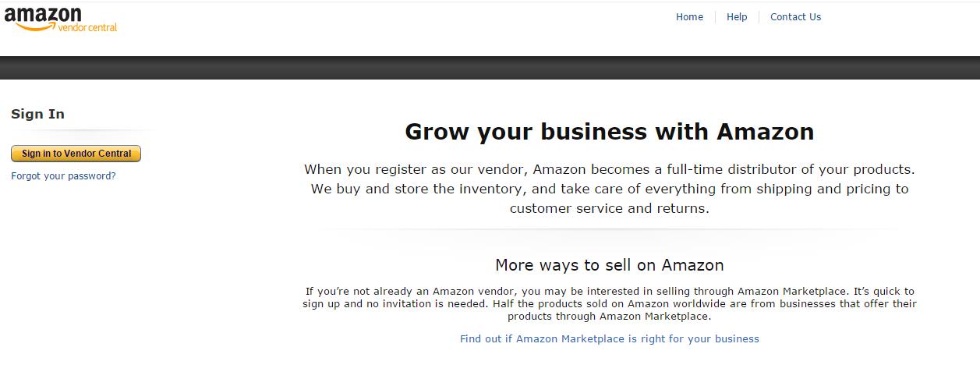
Task: Click the line "customer service and returns."
Action: pyautogui.click(x=609, y=209)
